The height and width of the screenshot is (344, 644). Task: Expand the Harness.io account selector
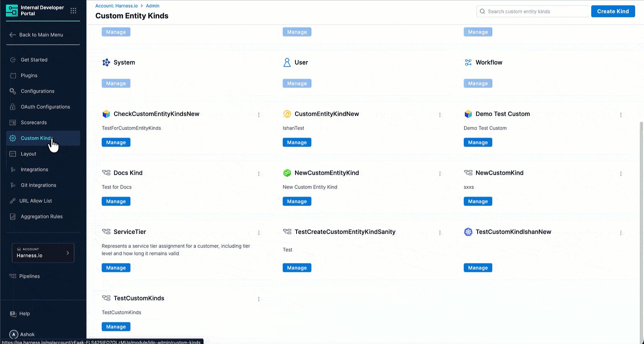(43, 253)
